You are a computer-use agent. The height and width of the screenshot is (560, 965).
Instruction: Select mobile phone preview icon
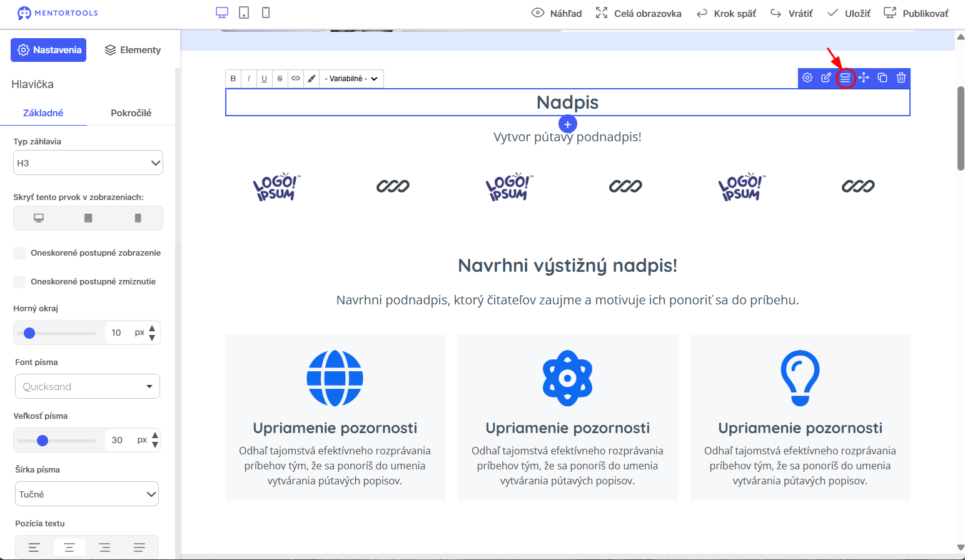[266, 12]
